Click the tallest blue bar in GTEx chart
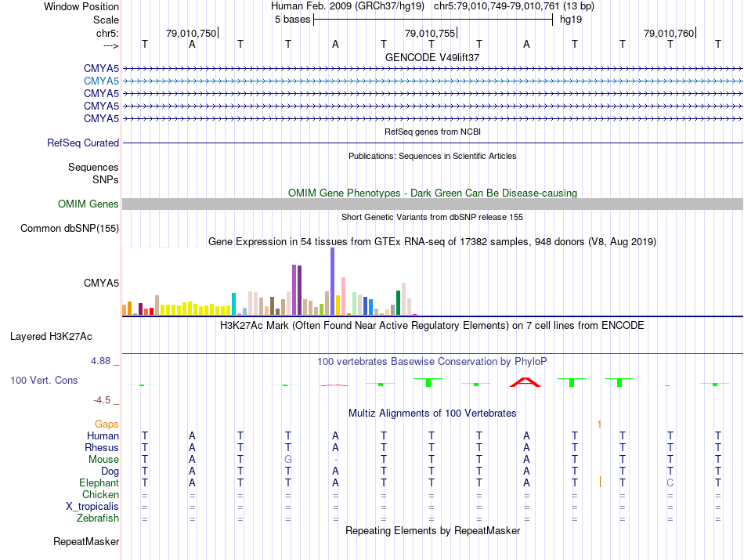Viewport: 744px width, 560px height. [333, 281]
